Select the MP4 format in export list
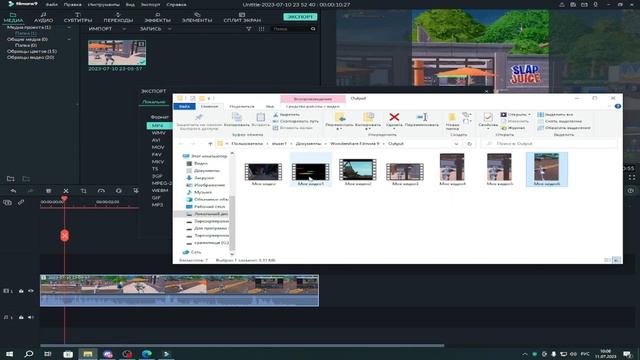 pyautogui.click(x=159, y=126)
